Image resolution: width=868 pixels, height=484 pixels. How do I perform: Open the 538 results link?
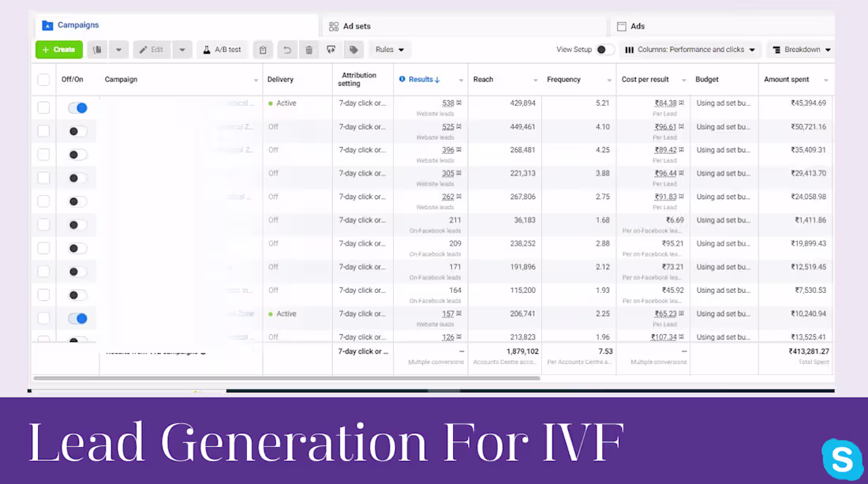click(448, 103)
